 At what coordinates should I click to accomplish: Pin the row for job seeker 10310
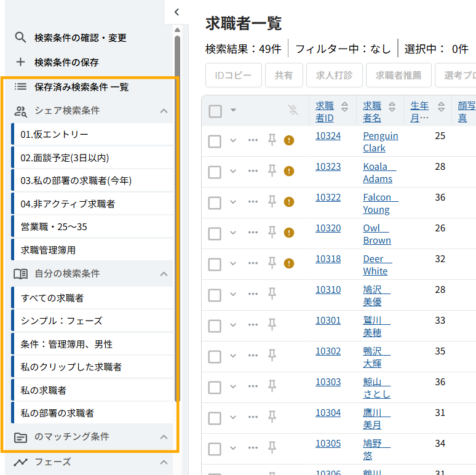(272, 294)
